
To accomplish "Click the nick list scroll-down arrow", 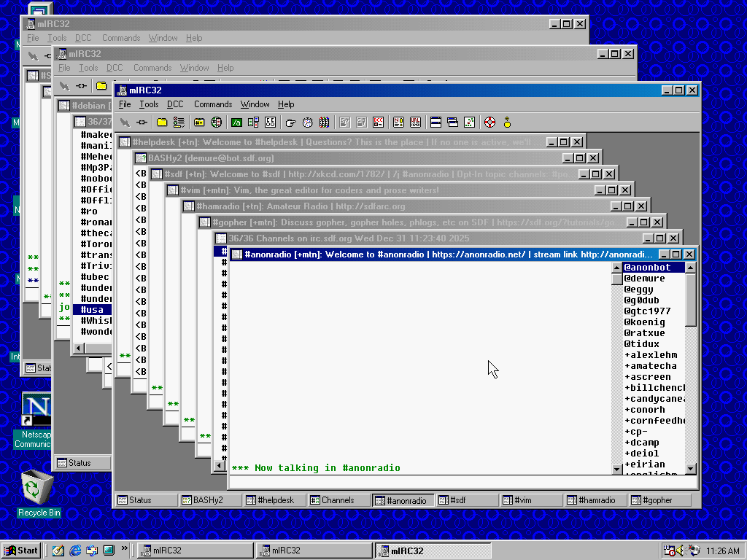I will (x=689, y=469).
